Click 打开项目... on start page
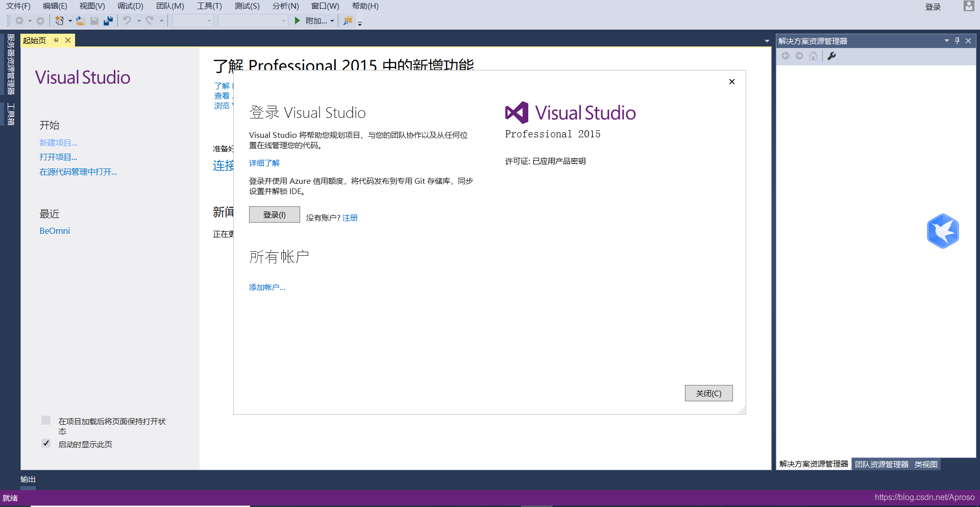980x507 pixels. coord(58,157)
